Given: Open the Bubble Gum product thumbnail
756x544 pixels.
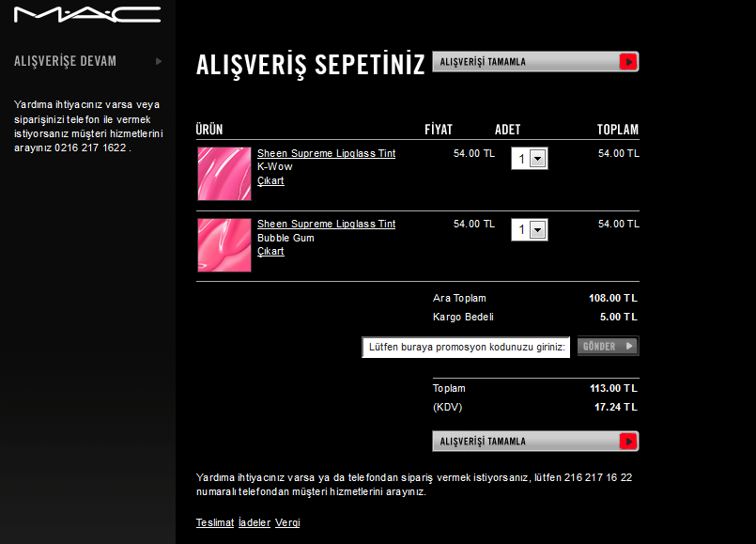Looking at the screenshot, I should (224, 245).
